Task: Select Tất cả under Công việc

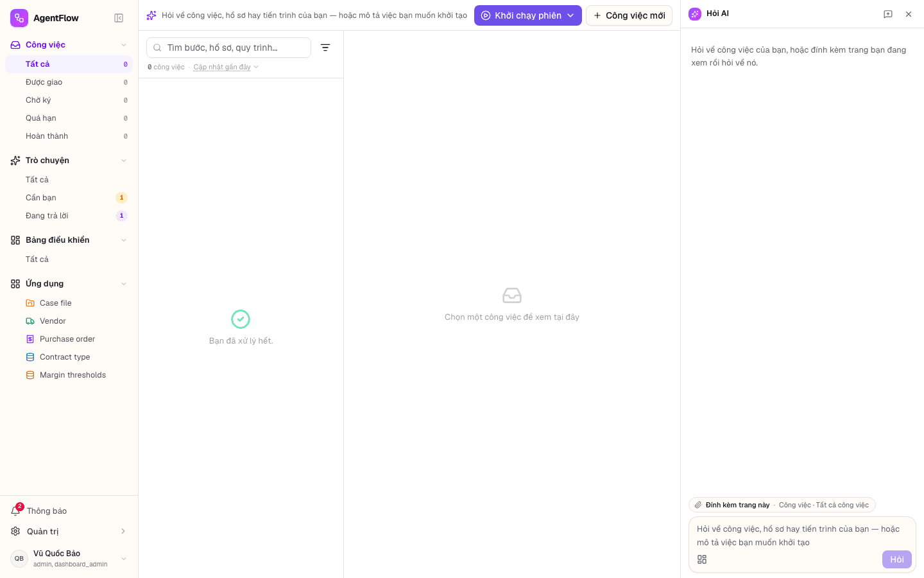Action: [69, 64]
